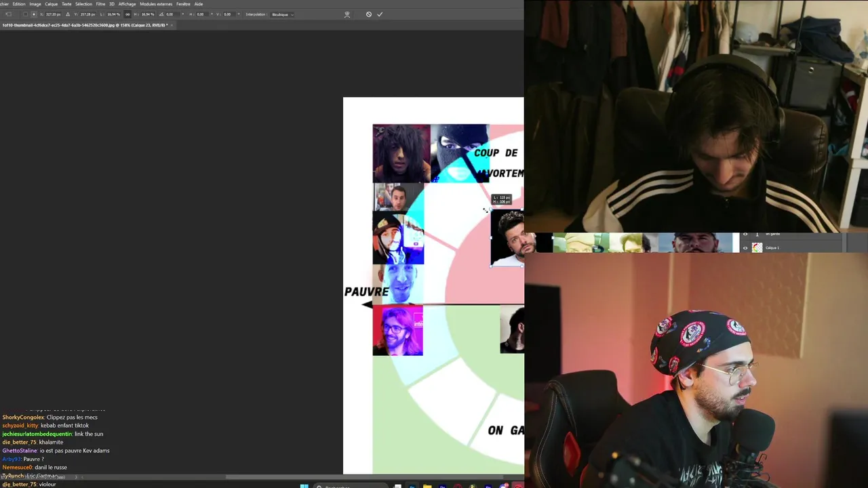Open the Sélection menu

pyautogui.click(x=83, y=4)
